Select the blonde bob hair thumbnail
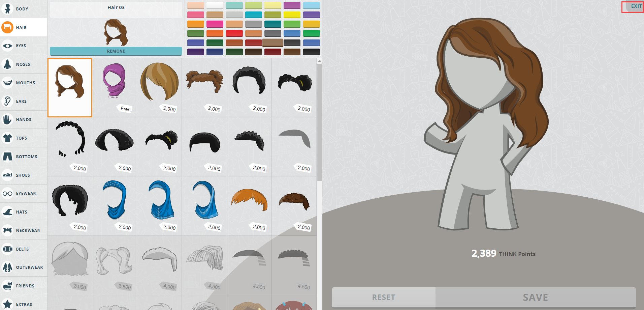 (159, 88)
